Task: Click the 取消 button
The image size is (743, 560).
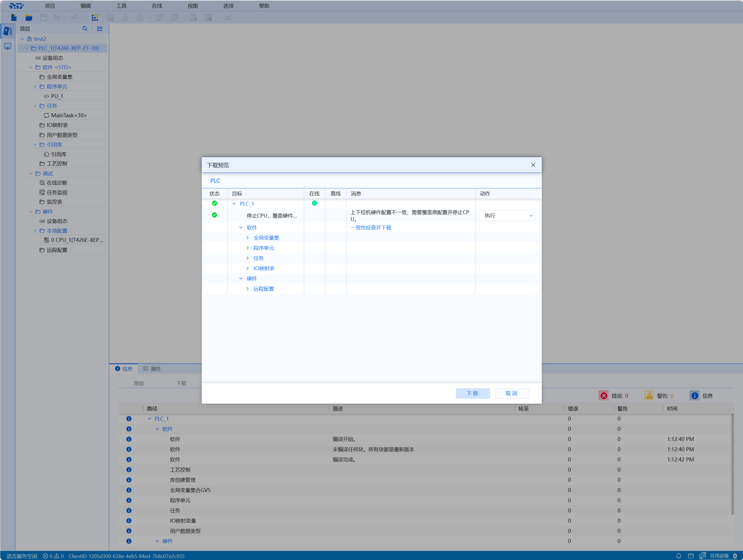Action: 511,393
